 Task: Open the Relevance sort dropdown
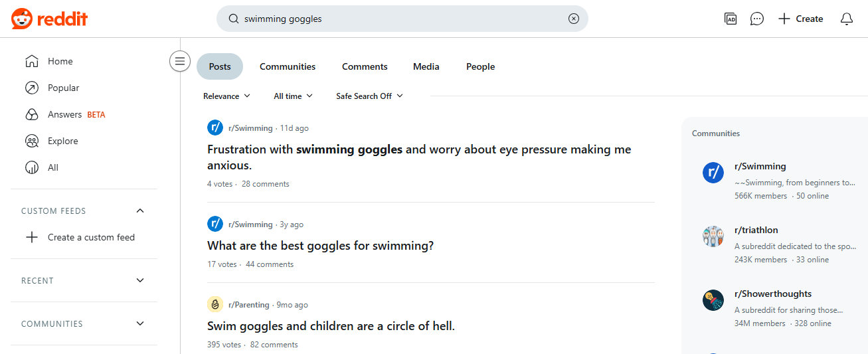(x=226, y=96)
